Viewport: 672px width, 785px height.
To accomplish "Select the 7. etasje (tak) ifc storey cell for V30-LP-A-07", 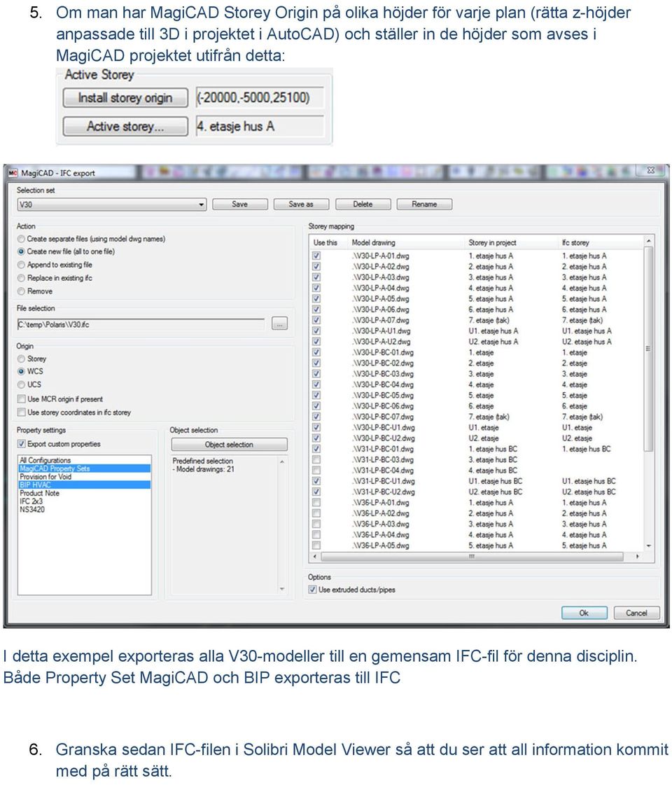I will [582, 321].
